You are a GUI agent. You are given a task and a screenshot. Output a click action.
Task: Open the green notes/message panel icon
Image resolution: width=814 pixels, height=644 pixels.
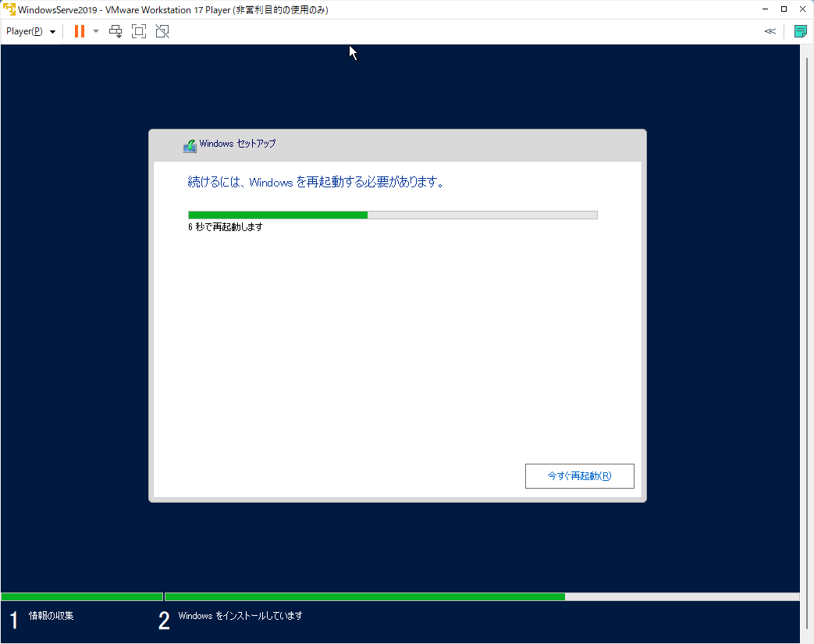point(801,31)
